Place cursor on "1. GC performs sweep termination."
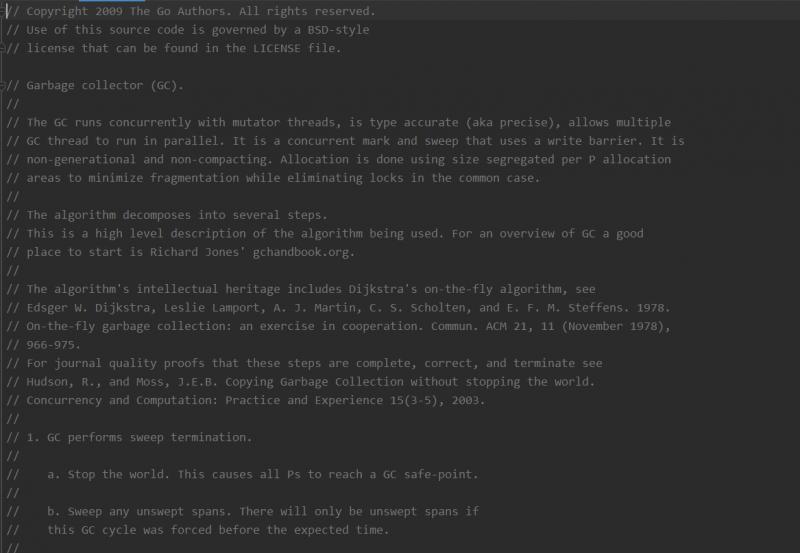 click(139, 437)
